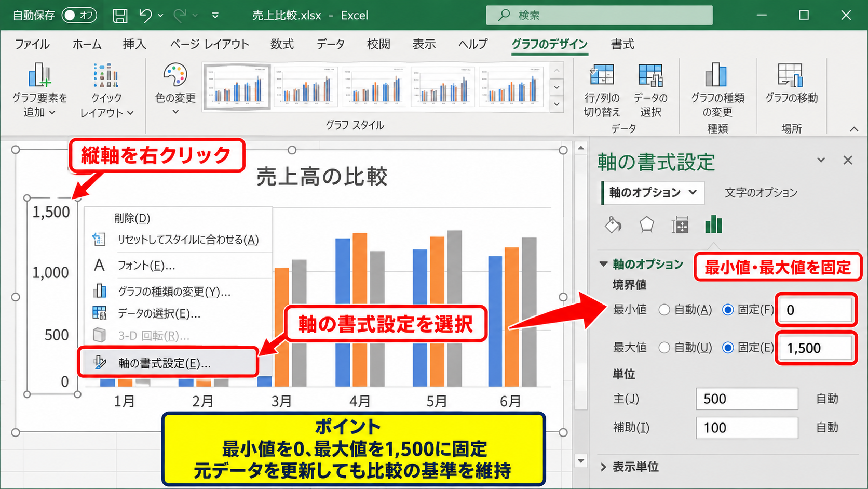Choose グラフの種類の変更(Y) in context menu

178,292
